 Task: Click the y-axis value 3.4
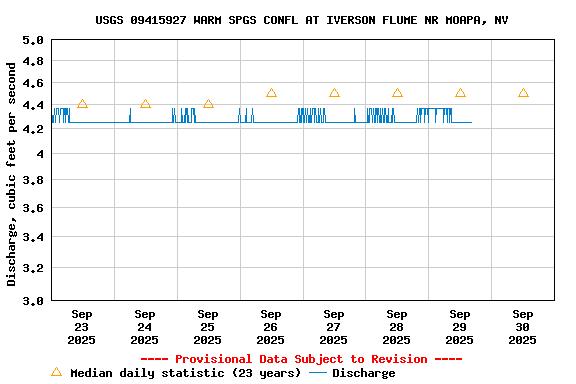tap(33, 237)
